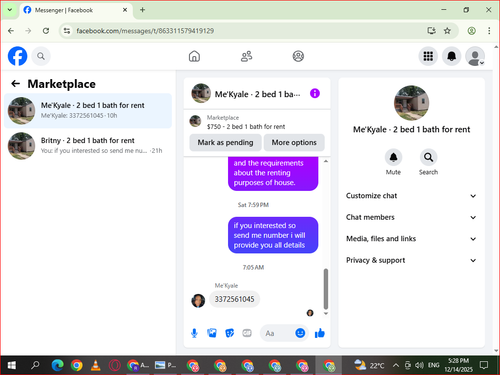500x375 pixels.
Task: Open the emoji picker smiley
Action: click(300, 333)
